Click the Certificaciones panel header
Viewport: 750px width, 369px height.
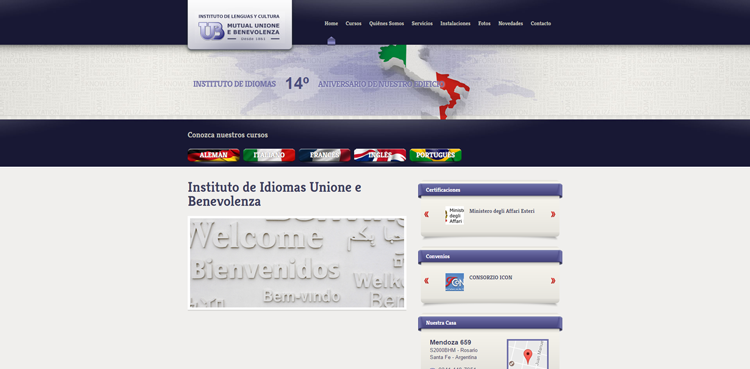[x=490, y=190]
